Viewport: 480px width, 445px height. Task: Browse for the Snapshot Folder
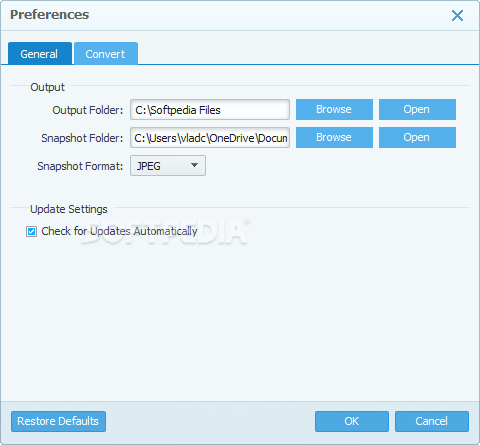point(334,137)
